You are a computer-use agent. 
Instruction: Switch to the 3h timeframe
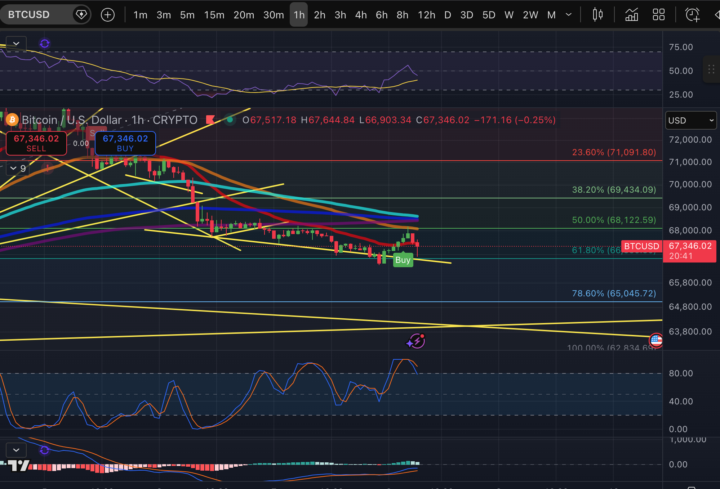340,15
